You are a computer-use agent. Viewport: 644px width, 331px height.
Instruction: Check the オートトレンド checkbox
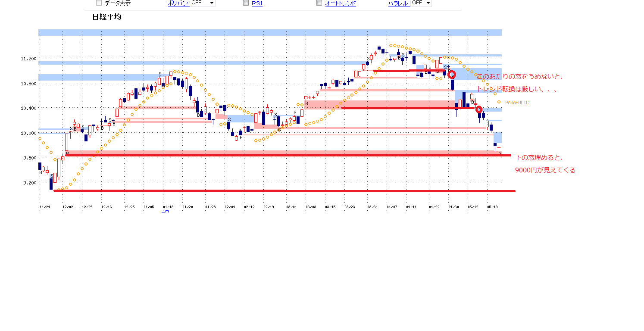[319, 3]
